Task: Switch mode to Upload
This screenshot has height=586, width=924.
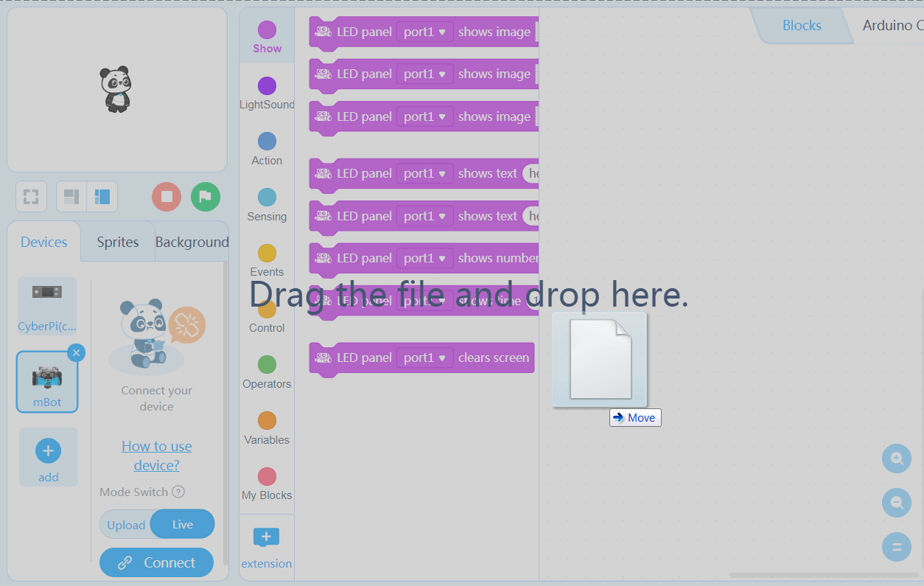Action: pos(126,524)
